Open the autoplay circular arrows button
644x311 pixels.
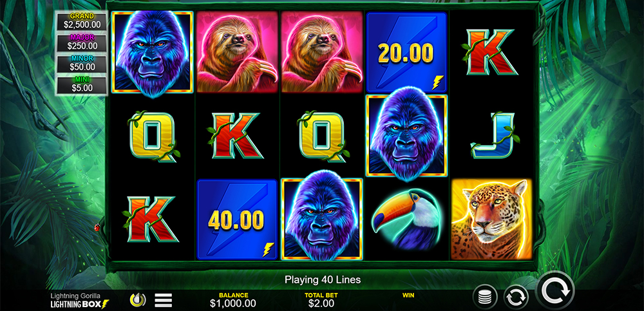[516, 297]
